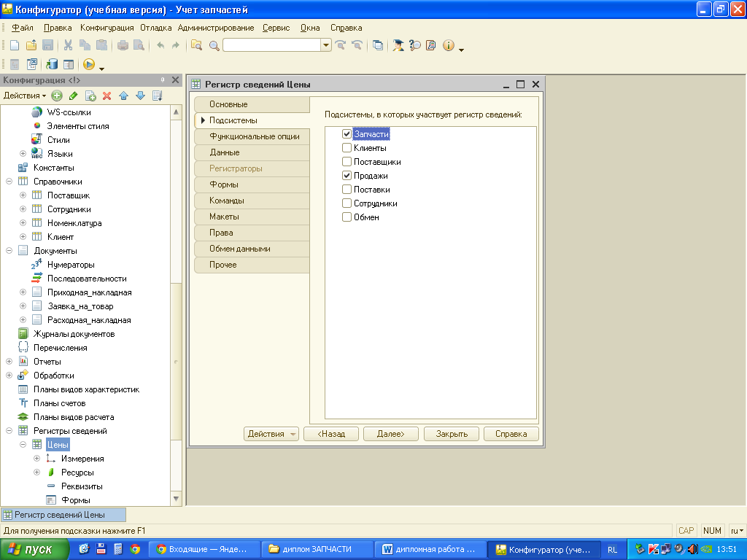This screenshot has height=560, width=747.
Task: Open the Действия dropdown button in dialog
Action: (271, 434)
